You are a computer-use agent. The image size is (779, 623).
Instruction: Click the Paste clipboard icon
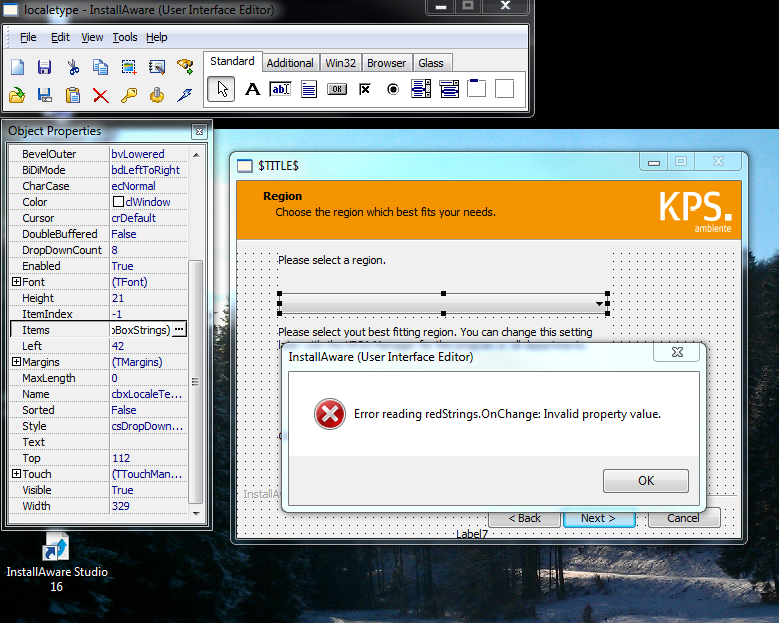[x=73, y=95]
